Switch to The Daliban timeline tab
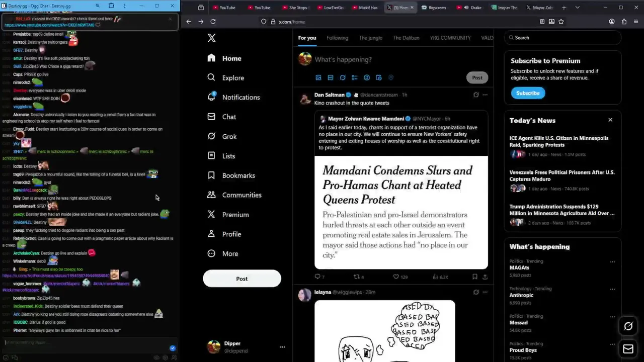This screenshot has width=644, height=362. 406,38
